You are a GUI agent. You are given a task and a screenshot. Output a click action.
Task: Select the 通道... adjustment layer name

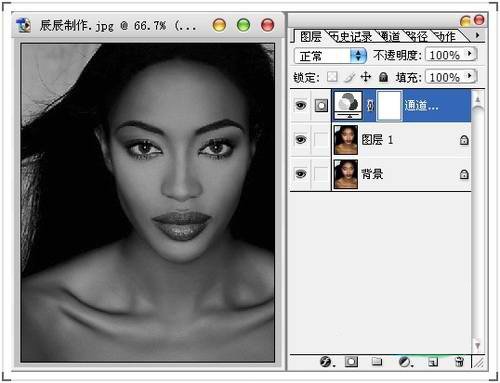click(x=421, y=106)
